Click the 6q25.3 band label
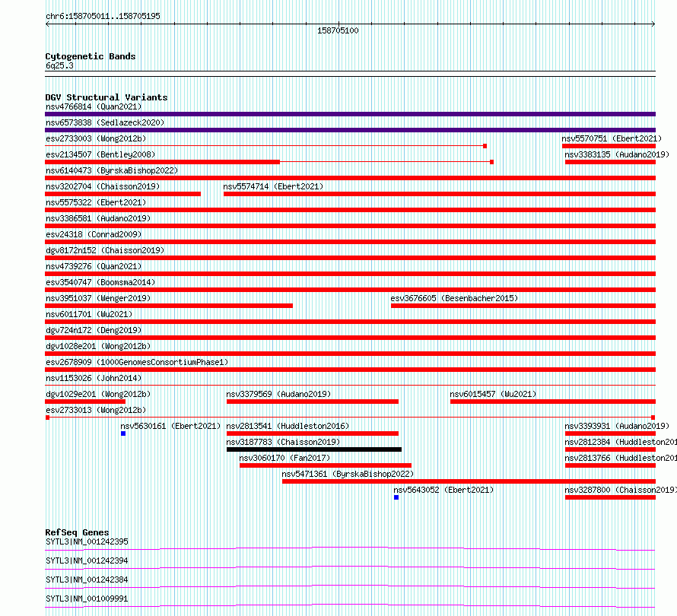 point(59,65)
